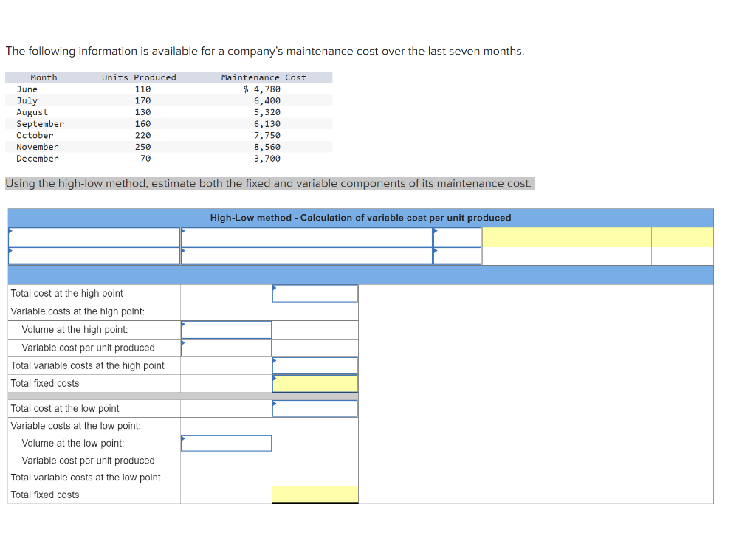Select the yellow Total fixed costs high-point cell
The height and width of the screenshot is (541, 756).
pyautogui.click(x=315, y=384)
